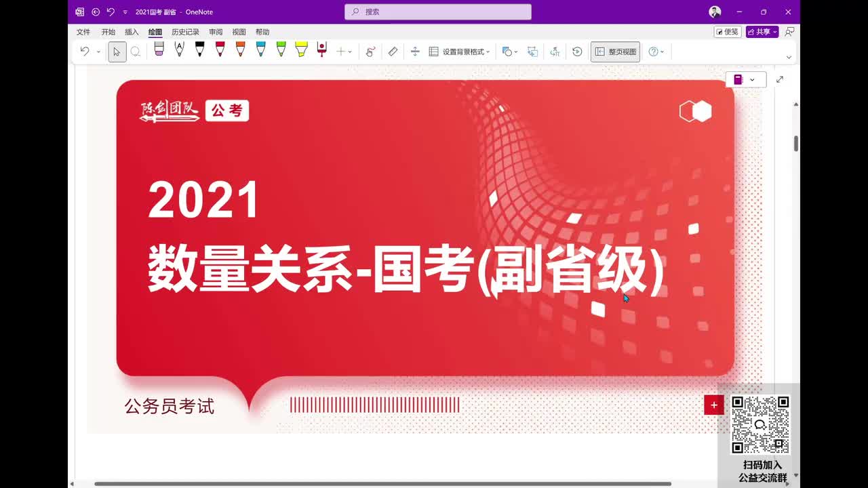Select the Draw (绘图) tab
This screenshot has height=488, width=868.
pos(155,32)
